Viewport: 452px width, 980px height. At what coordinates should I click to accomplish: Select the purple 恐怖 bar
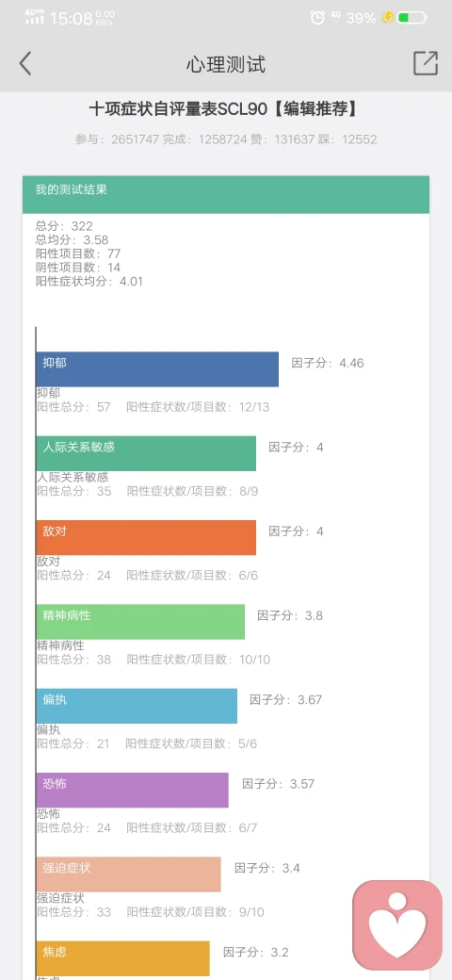[x=133, y=790]
